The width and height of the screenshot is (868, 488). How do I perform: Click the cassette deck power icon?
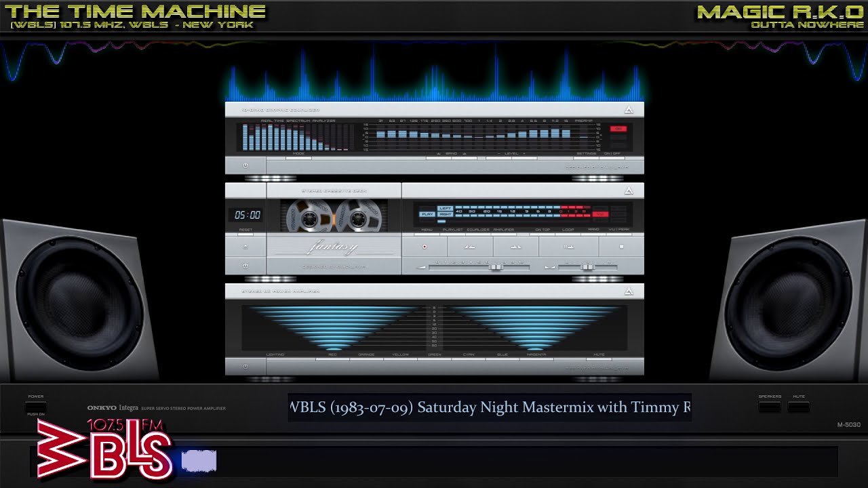point(245,266)
